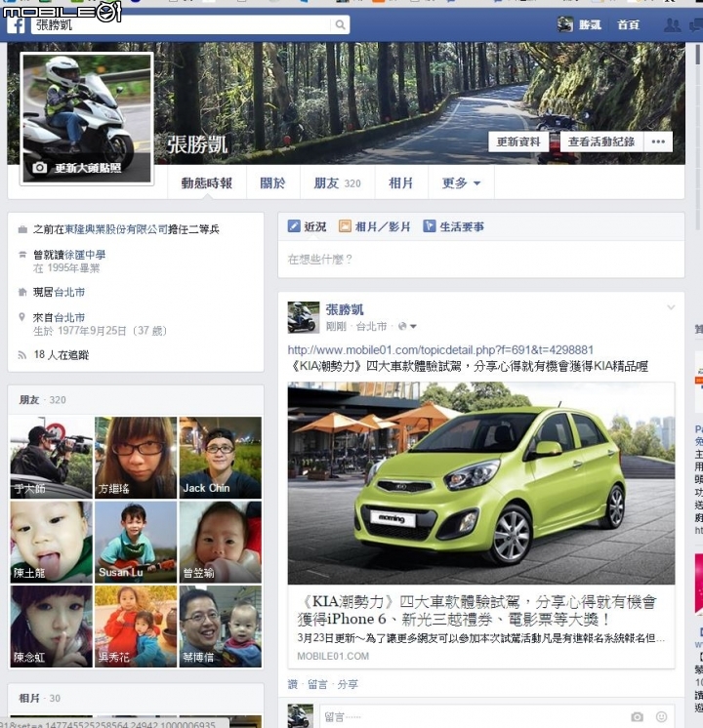
Task: Click the post author avatar thumbnail
Action: tap(304, 317)
